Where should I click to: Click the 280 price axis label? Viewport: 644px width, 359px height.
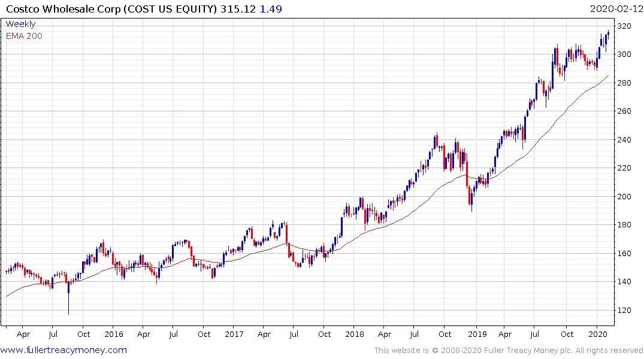[x=624, y=83]
